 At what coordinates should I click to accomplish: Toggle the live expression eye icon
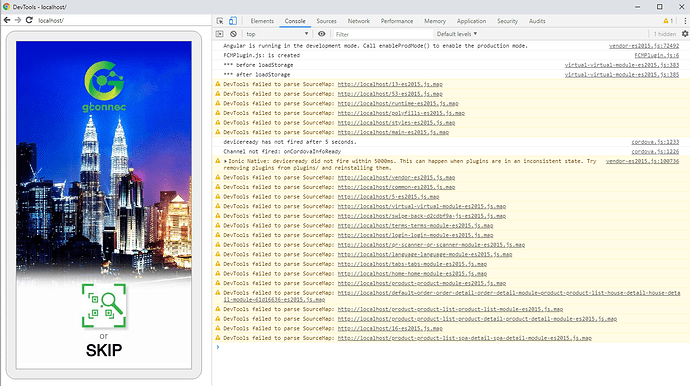[x=322, y=34]
